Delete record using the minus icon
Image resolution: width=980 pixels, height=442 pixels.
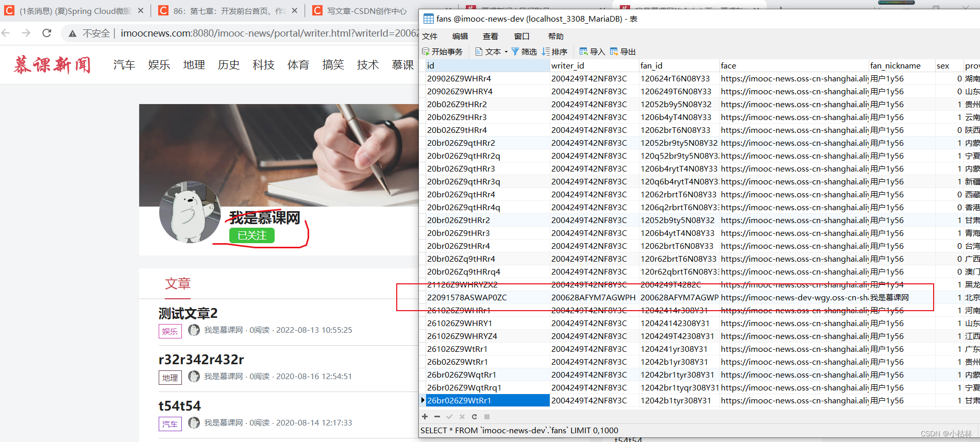pyautogui.click(x=437, y=416)
